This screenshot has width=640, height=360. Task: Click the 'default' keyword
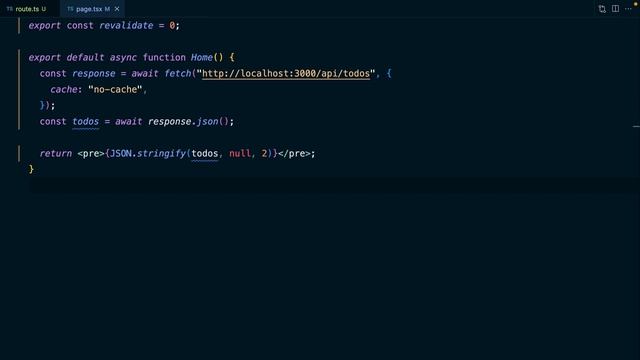point(85,57)
